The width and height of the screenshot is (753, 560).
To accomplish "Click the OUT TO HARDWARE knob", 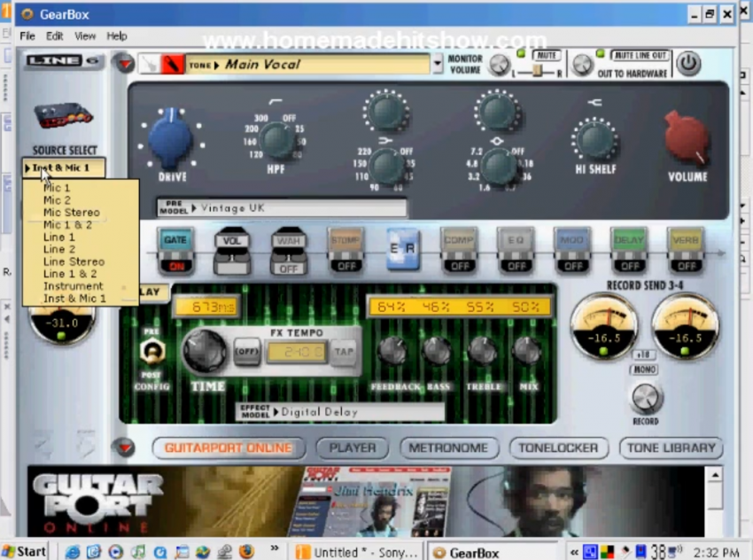I will pos(583,65).
